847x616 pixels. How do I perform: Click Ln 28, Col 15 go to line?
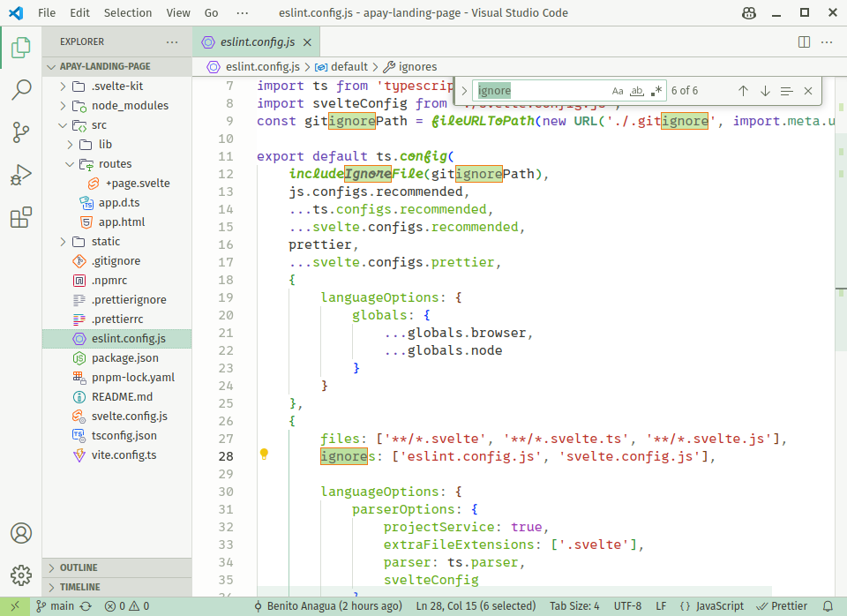[x=476, y=606]
